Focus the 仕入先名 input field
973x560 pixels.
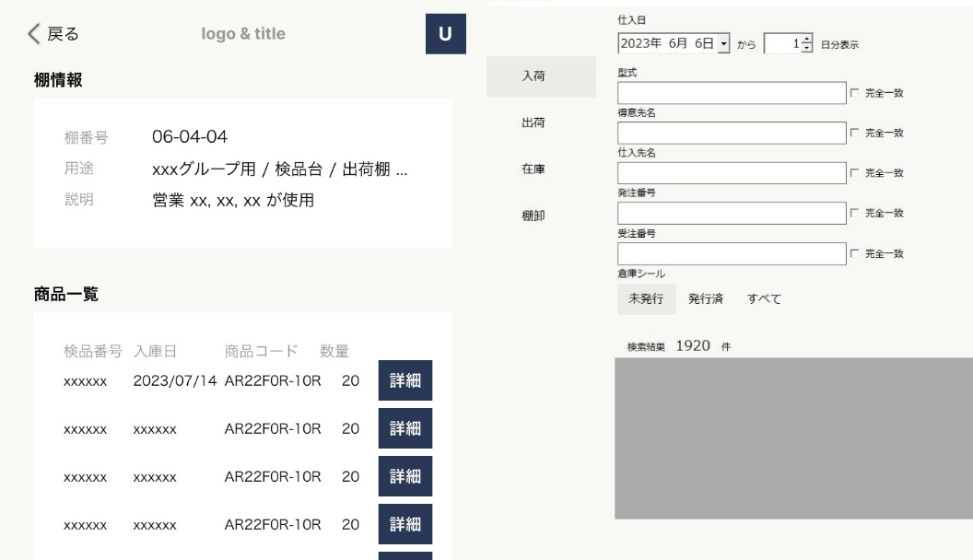(x=732, y=173)
